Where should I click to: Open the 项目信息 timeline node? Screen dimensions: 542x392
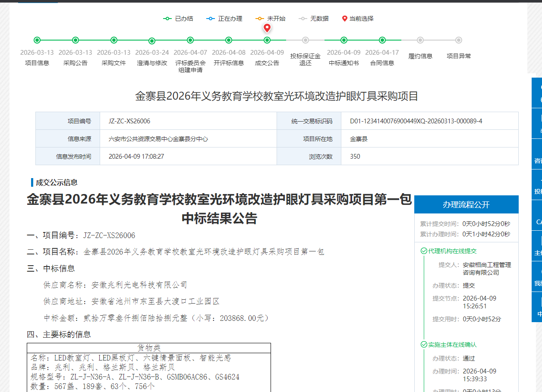click(x=37, y=40)
